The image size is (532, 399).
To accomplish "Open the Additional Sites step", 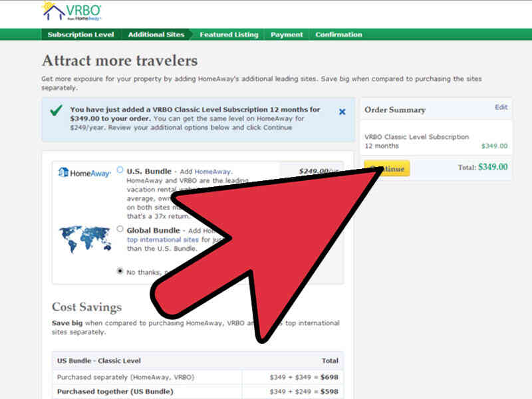I will 156,35.
